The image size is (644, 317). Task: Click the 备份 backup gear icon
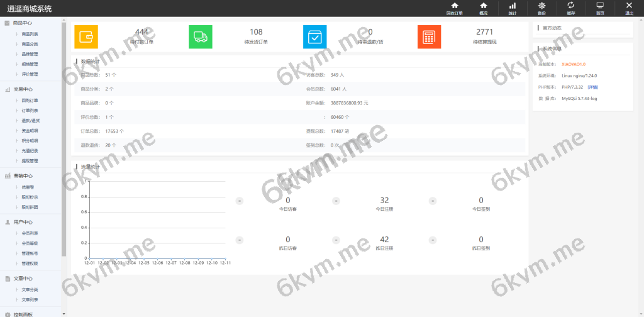(542, 8)
